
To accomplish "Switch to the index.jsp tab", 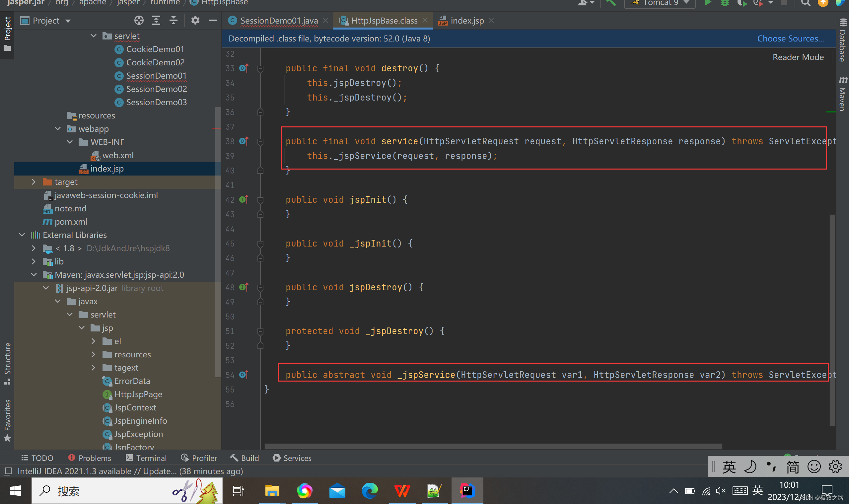I will [467, 20].
